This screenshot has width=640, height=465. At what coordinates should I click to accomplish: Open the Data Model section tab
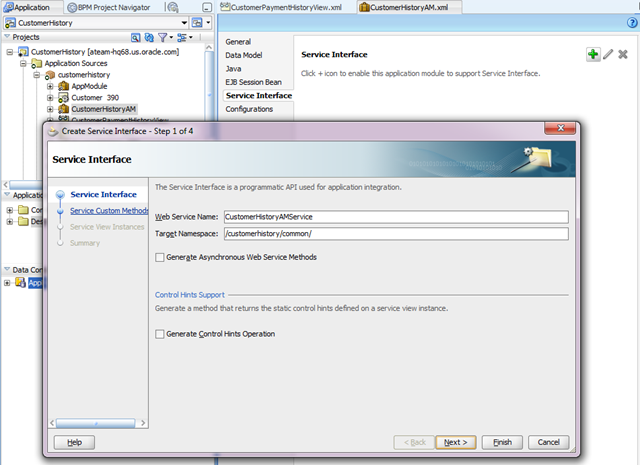[x=244, y=55]
